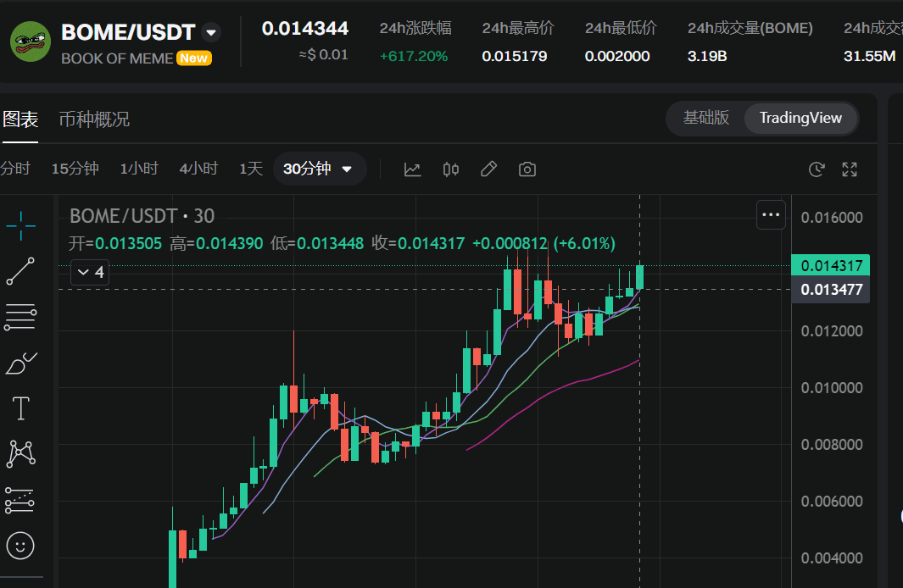Image resolution: width=903 pixels, height=588 pixels.
Task: Select the forecast position measuring tool
Action: tap(20, 500)
